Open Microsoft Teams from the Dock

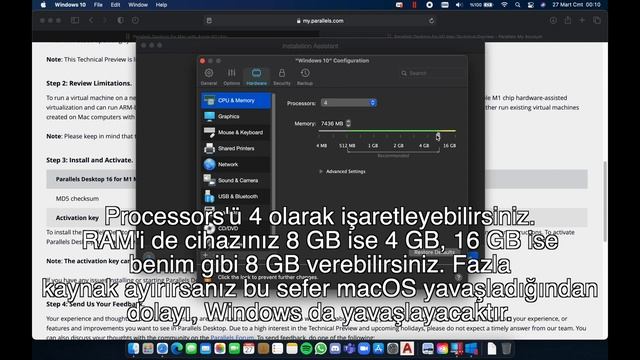coord(349,349)
